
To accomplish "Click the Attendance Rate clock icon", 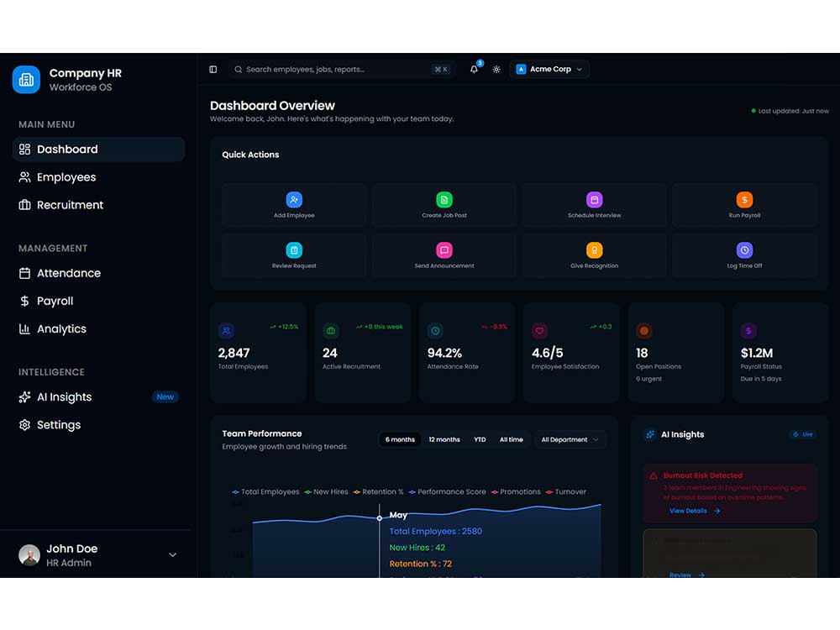I will (435, 330).
